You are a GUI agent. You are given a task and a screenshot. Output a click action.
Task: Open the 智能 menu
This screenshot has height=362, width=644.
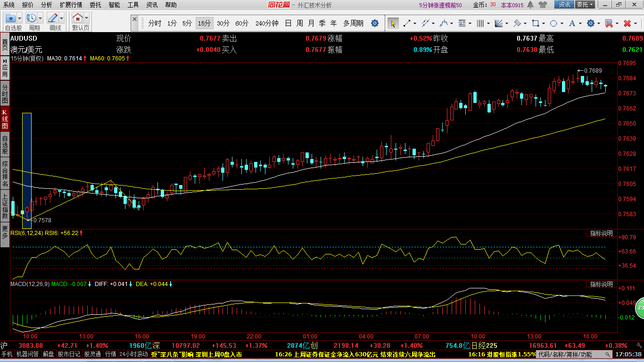[x=114, y=5]
